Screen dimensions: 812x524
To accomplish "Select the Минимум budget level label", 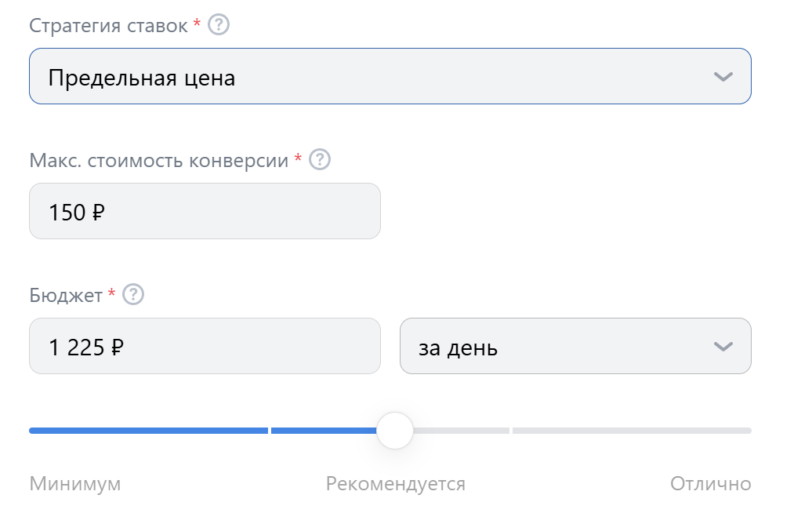I will 75,484.
